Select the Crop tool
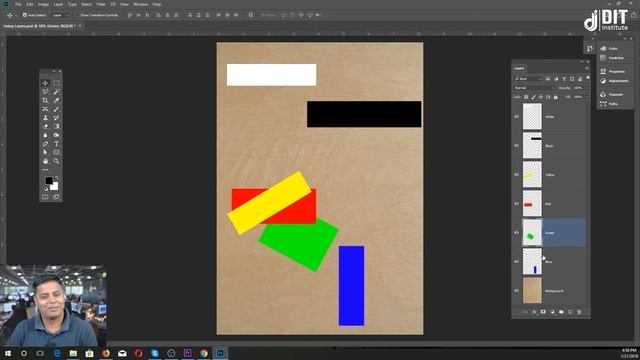The width and height of the screenshot is (640, 360). tap(45, 100)
